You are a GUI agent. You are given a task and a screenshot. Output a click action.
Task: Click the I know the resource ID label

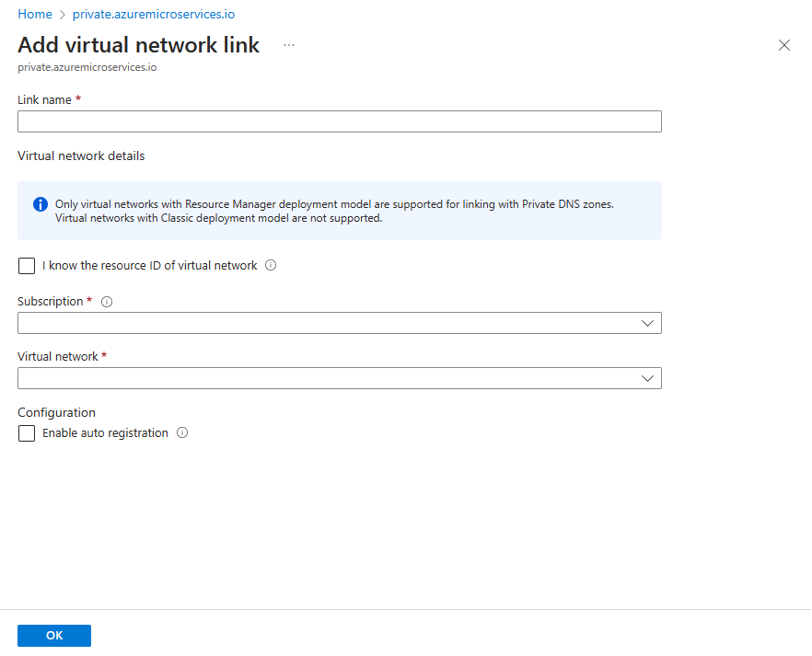tap(150, 265)
